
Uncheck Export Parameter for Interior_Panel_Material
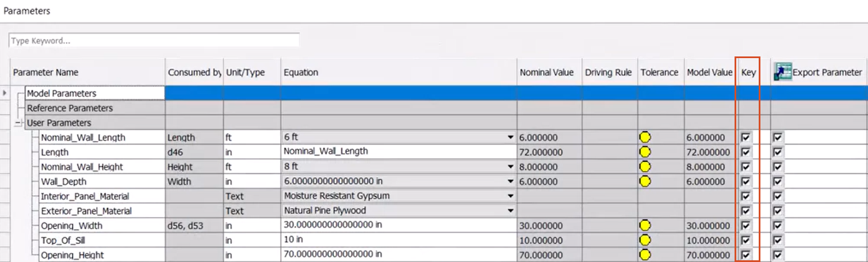tap(778, 196)
